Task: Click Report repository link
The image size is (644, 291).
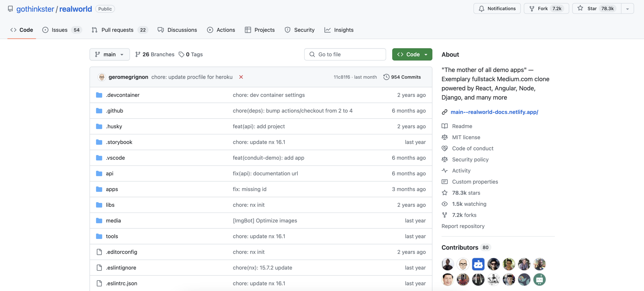Action: pyautogui.click(x=463, y=226)
